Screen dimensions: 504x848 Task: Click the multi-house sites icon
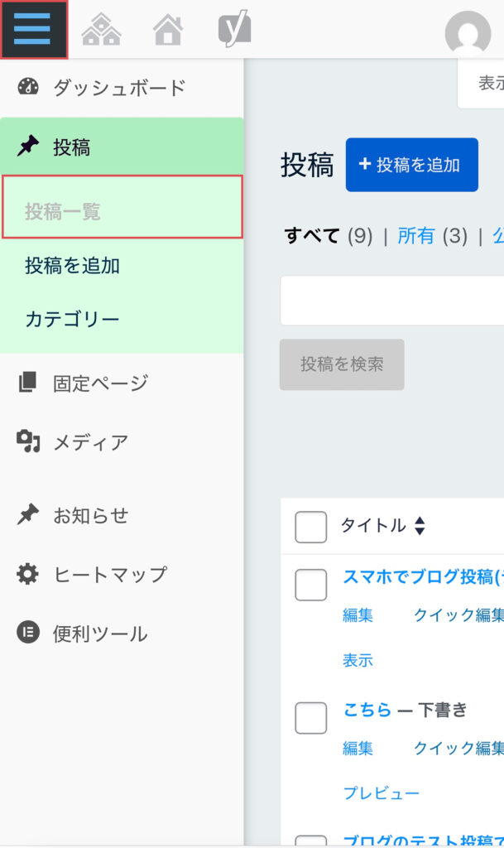point(102,31)
